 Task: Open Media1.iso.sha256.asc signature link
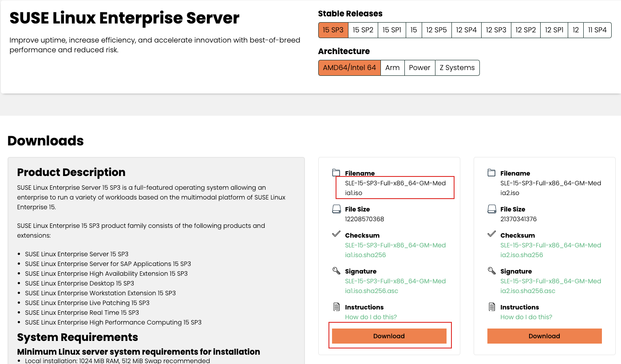[395, 286]
